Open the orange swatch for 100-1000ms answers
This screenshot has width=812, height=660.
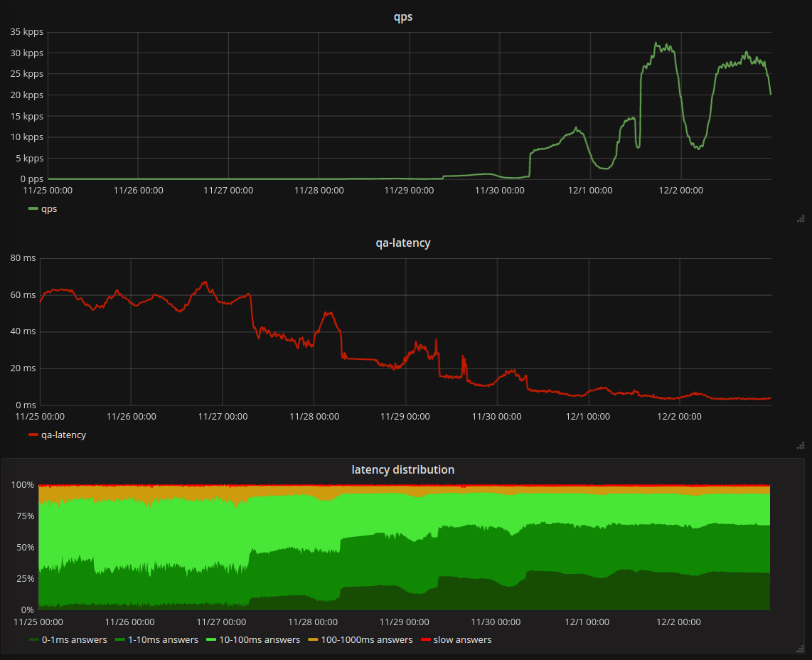tap(313, 639)
